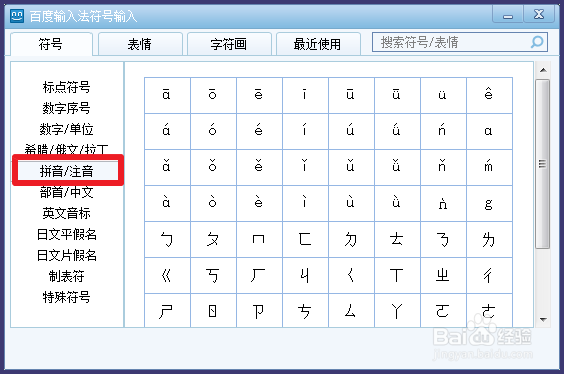
Task: Select the 日文平假名 category
Action: (x=67, y=234)
